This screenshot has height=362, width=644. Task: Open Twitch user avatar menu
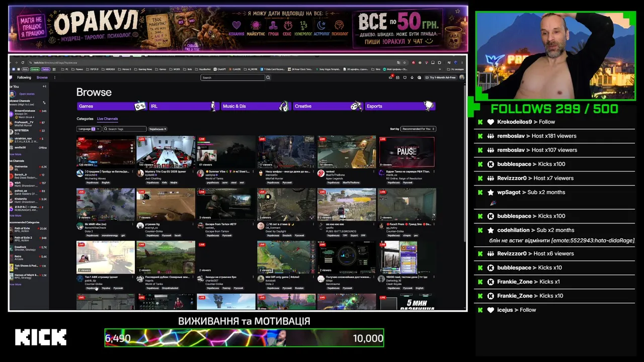click(462, 77)
